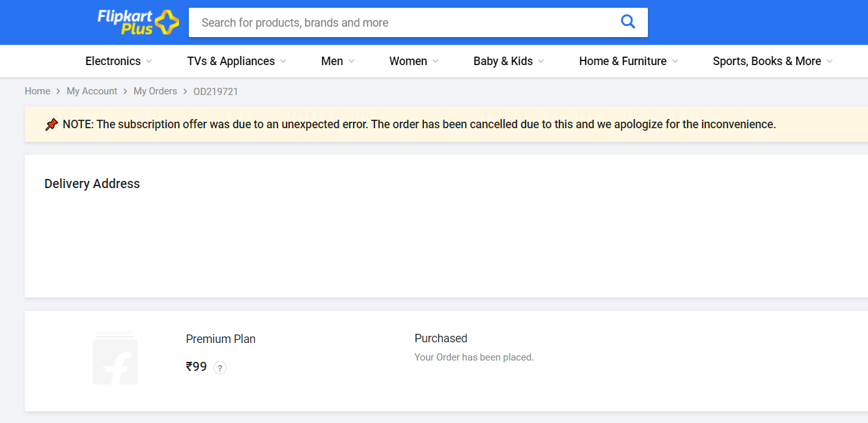Click the Premium Plan product placeholder image

pyautogui.click(x=115, y=358)
